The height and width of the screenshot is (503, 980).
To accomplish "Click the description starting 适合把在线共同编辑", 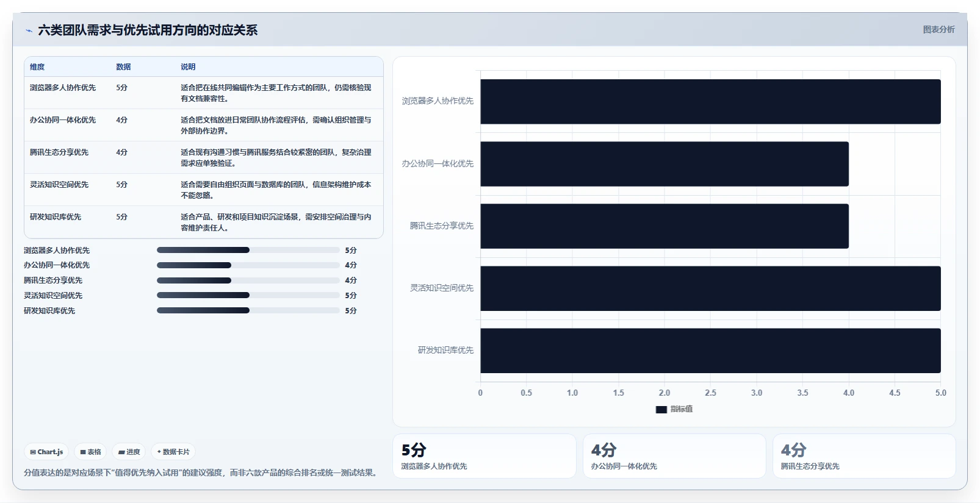I will [276, 93].
